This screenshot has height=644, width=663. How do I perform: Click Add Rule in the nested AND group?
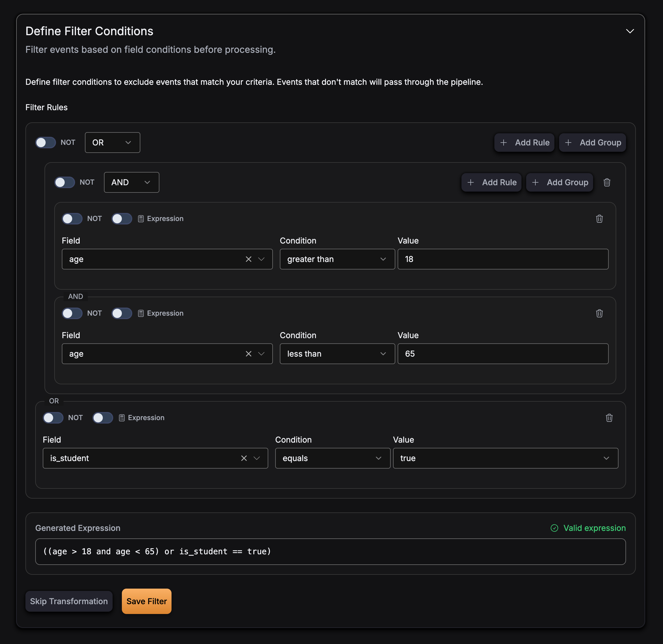[491, 182]
